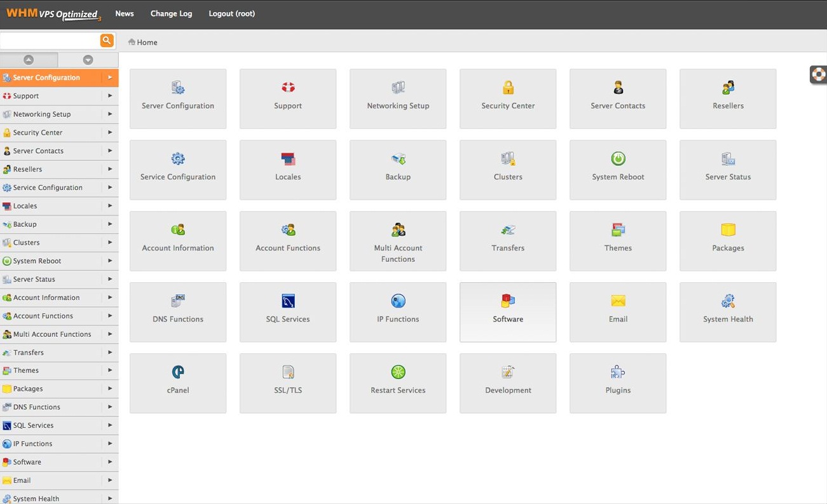
Task: Open the News menu item
Action: click(124, 13)
